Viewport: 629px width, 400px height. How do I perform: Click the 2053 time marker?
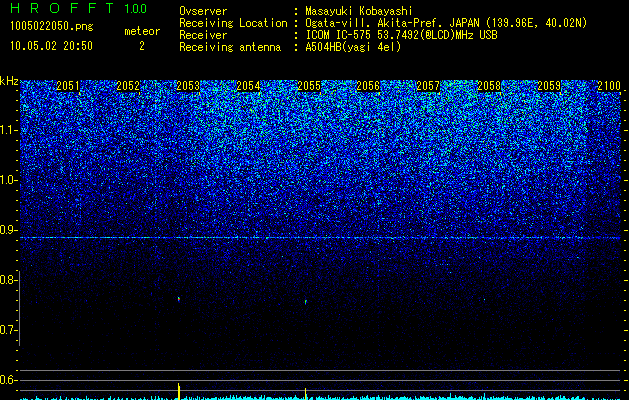[x=188, y=86]
